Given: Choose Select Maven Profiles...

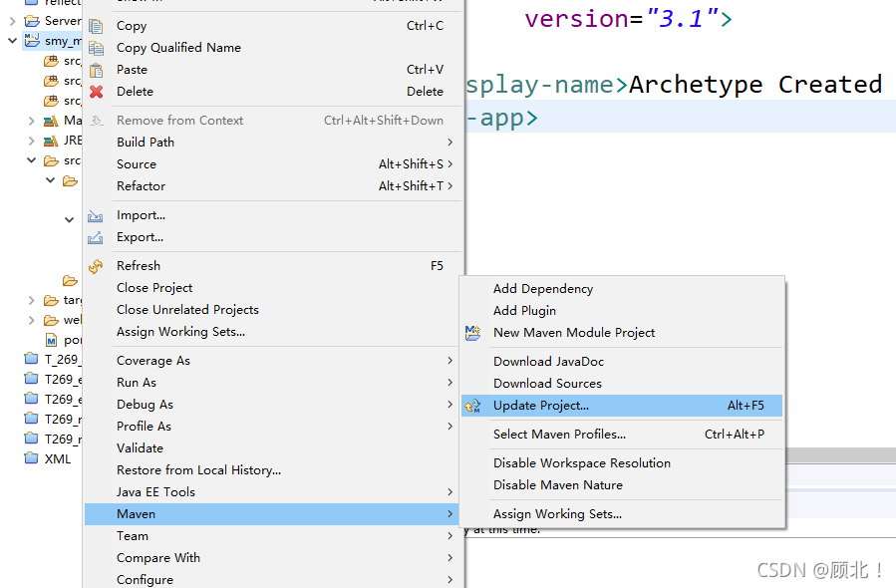Looking at the screenshot, I should (622, 435).
